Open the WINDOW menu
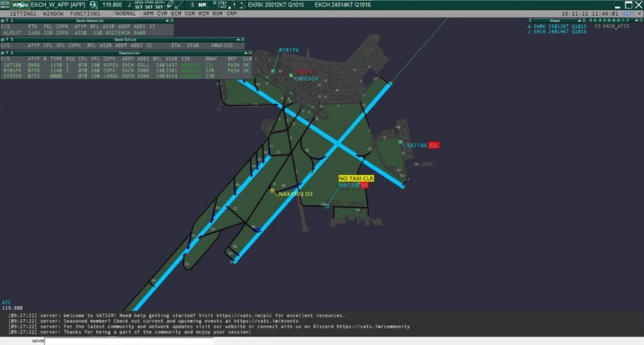The height and width of the screenshot is (345, 644). (x=53, y=14)
